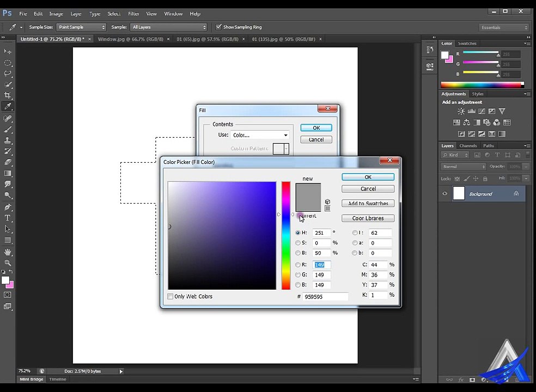Click the toolbox foreground color swatch

point(5,280)
